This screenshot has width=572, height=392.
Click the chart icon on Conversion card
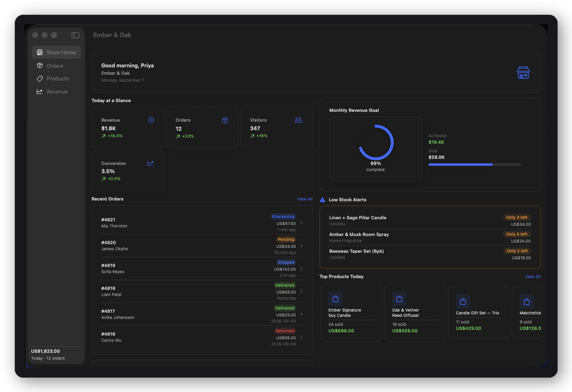(150, 163)
